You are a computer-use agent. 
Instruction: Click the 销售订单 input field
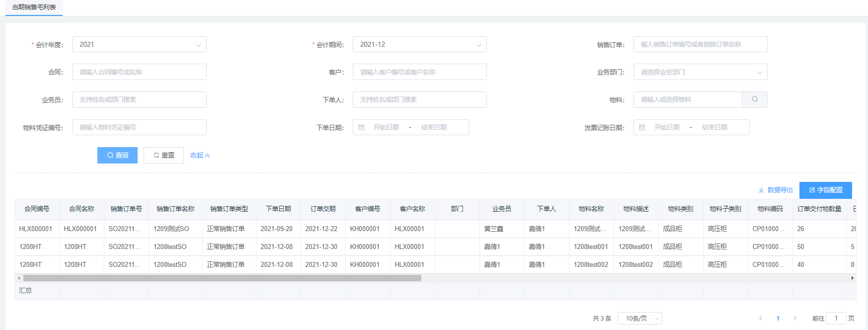[x=700, y=44]
